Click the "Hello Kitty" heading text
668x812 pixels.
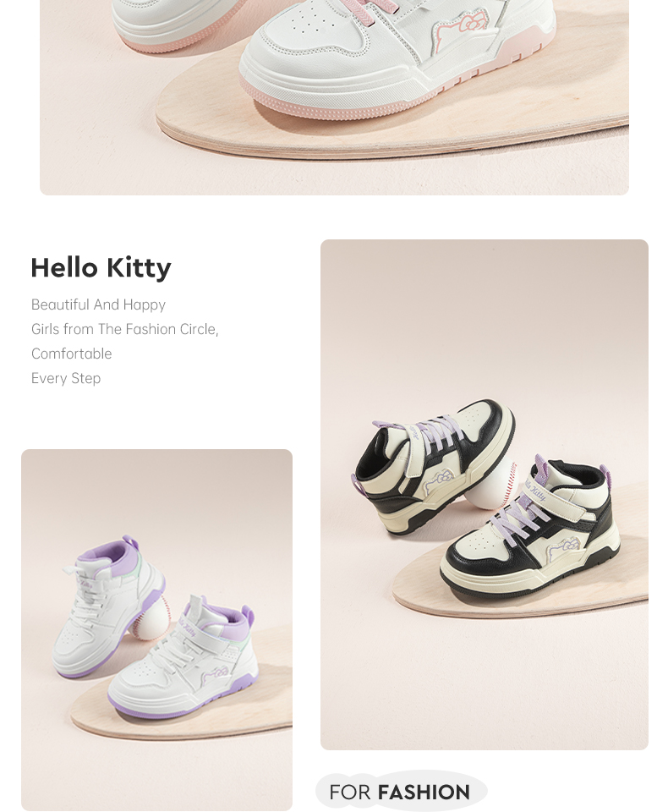tap(101, 267)
